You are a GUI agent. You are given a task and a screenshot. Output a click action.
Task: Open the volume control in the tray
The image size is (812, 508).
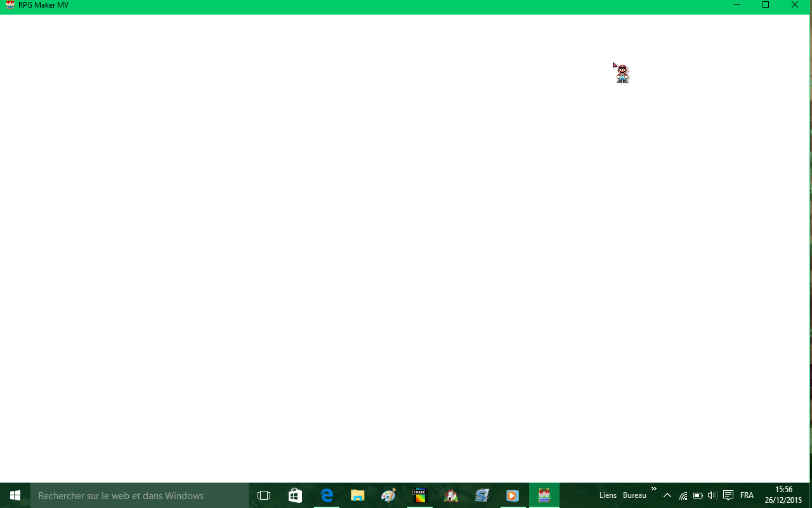click(712, 495)
